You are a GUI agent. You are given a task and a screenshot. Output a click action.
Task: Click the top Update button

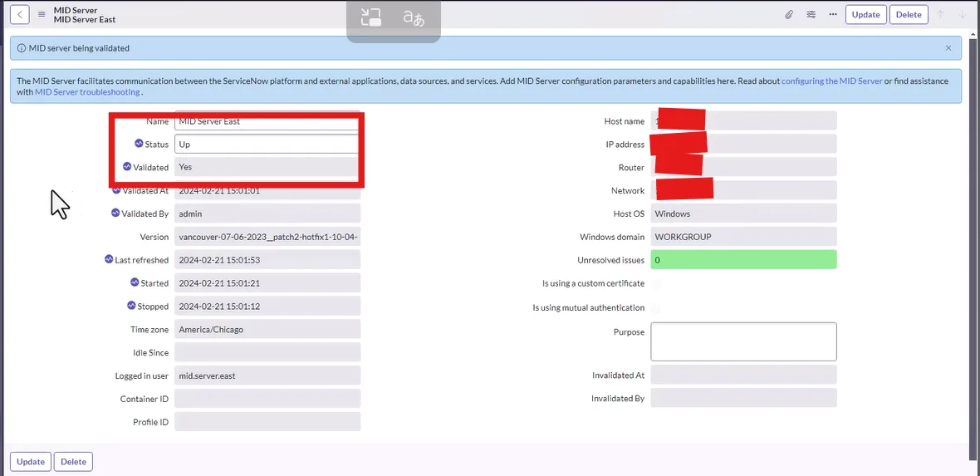865,14
